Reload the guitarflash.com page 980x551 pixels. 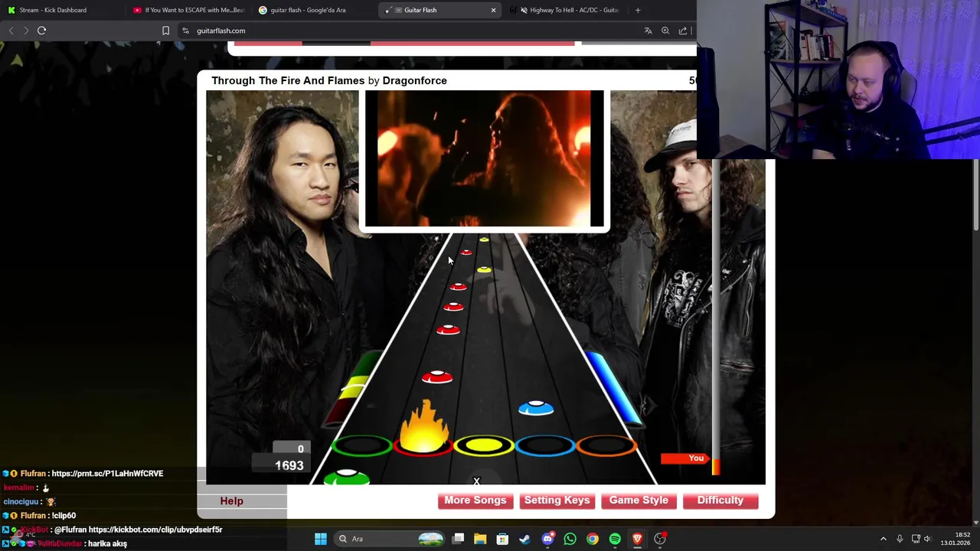pyautogui.click(x=41, y=31)
